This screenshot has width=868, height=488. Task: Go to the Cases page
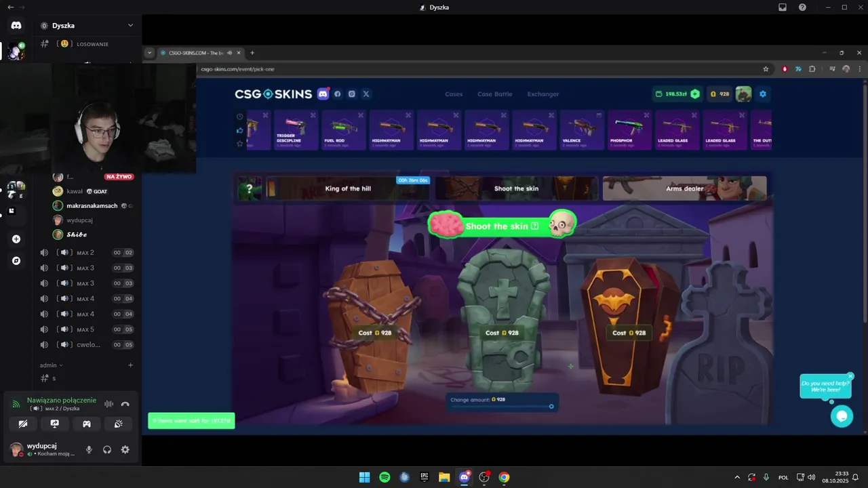point(454,94)
